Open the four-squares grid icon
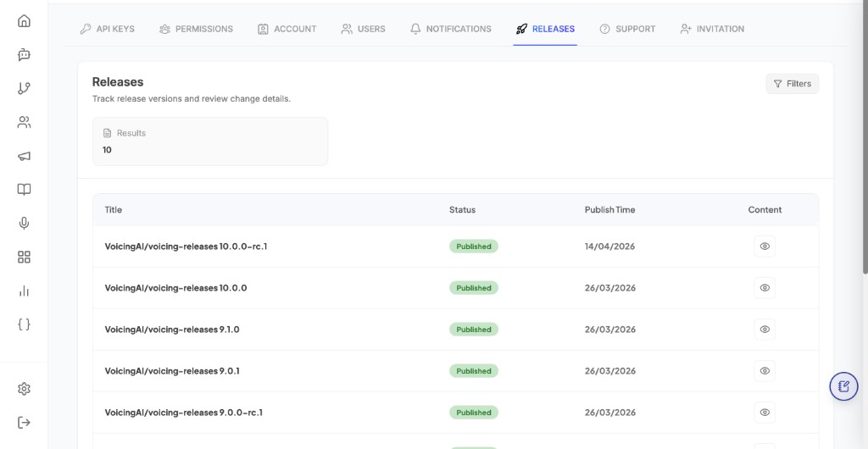 [x=24, y=258]
